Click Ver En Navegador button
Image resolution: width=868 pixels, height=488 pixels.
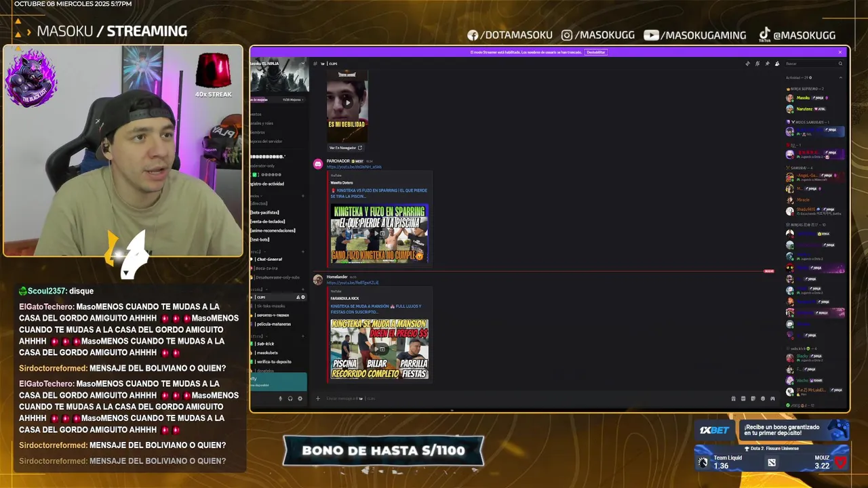click(x=346, y=148)
